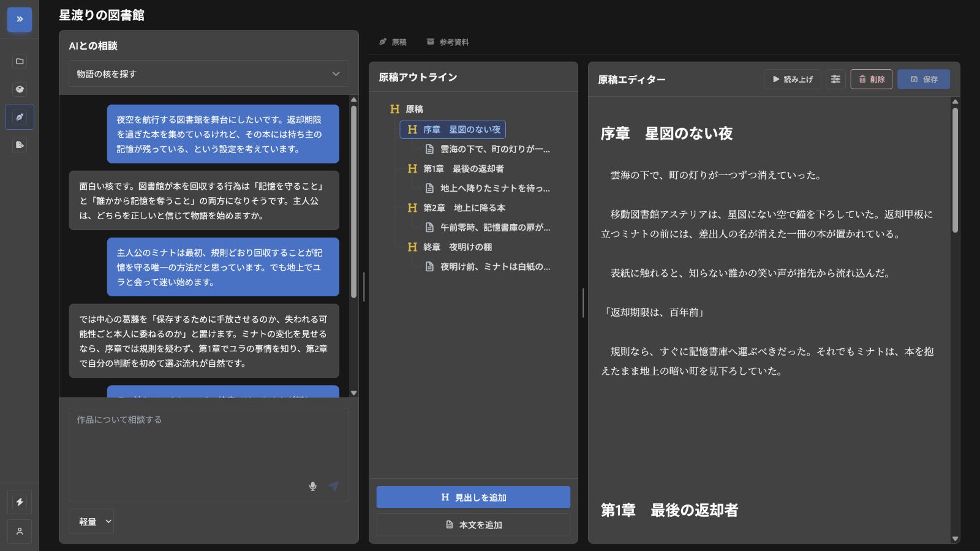Select 雲海の下で、町の灯りが outline entry
The width and height of the screenshot is (980, 551).
pyautogui.click(x=495, y=149)
